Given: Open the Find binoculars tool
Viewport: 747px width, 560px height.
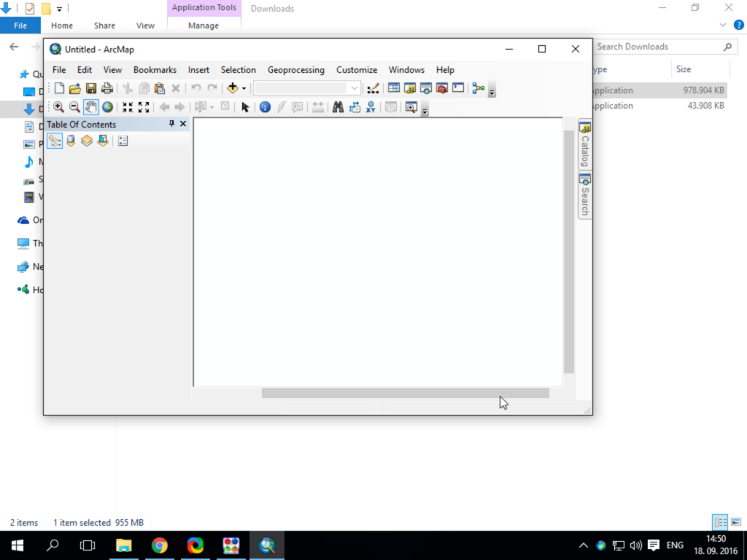Looking at the screenshot, I should tap(338, 107).
